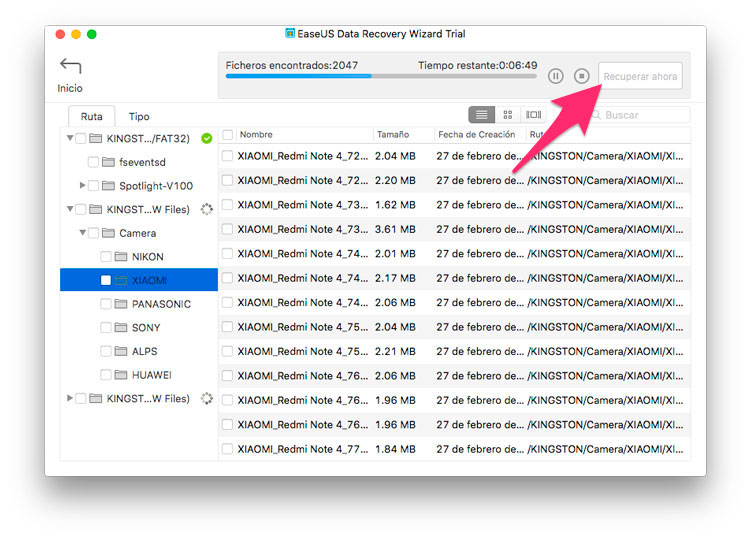The image size is (750, 539).
Task: Click the spinner icon next to the Camera parent drive
Action: (207, 209)
